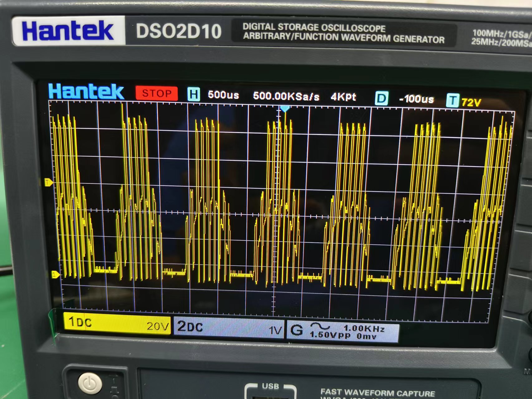Click the channel 1 ground level marker
Image resolution: width=532 pixels, height=399 pixels.
pyautogui.click(x=56, y=275)
